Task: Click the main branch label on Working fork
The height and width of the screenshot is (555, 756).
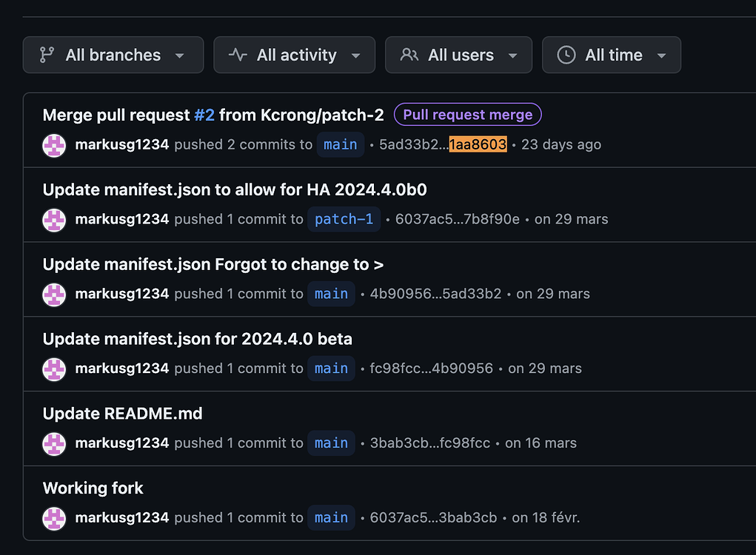Action: coord(331,518)
